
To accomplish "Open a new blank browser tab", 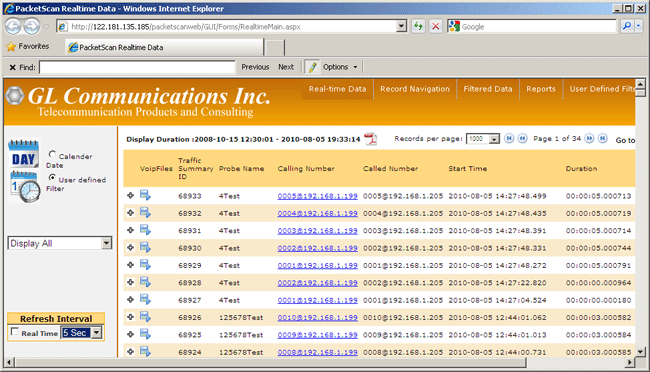I will (274, 48).
